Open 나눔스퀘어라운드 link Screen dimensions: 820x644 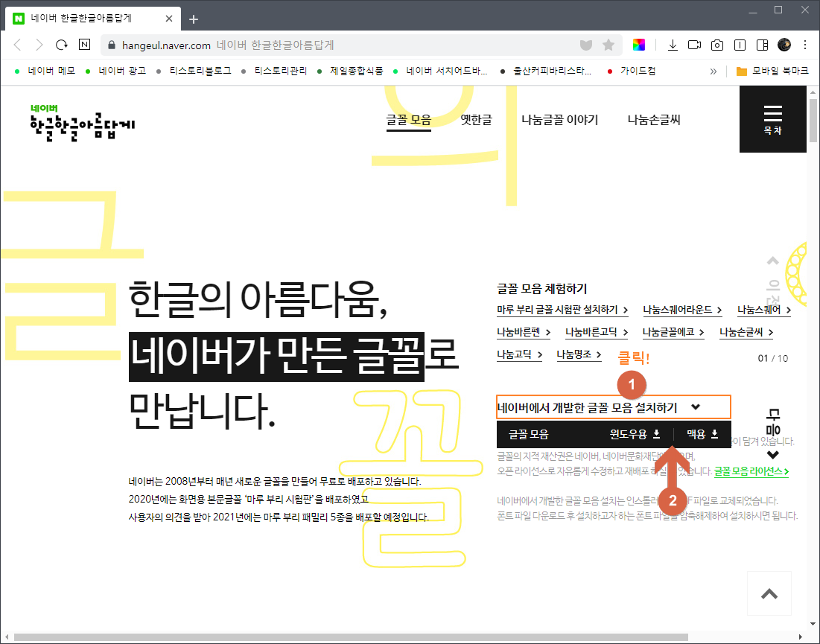coord(682,310)
